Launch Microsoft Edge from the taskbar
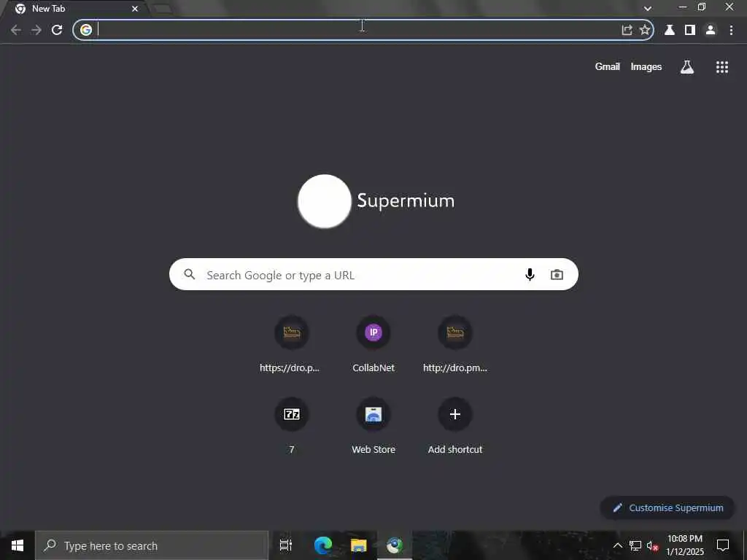 [322, 545]
